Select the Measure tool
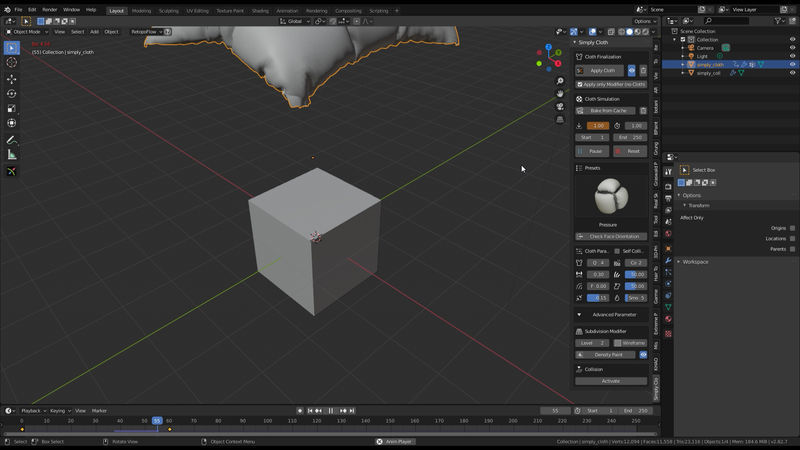The width and height of the screenshot is (800, 450). pyautogui.click(x=12, y=155)
